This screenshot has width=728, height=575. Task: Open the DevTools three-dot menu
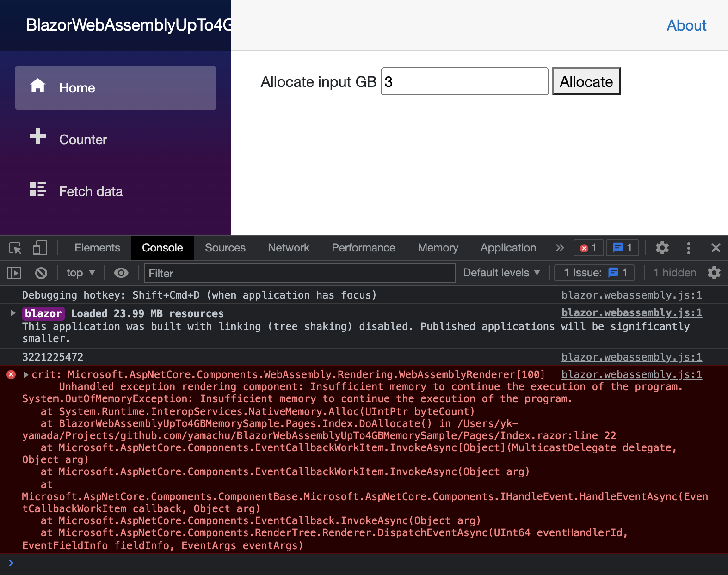[689, 248]
